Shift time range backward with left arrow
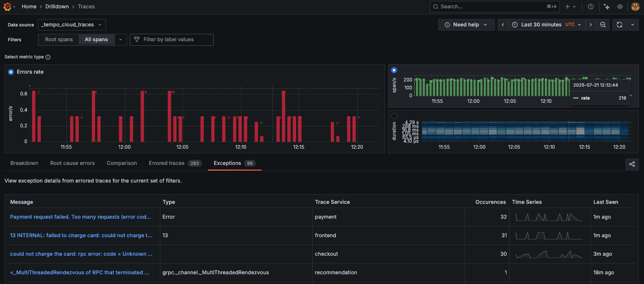The width and height of the screenshot is (644, 284). (503, 25)
